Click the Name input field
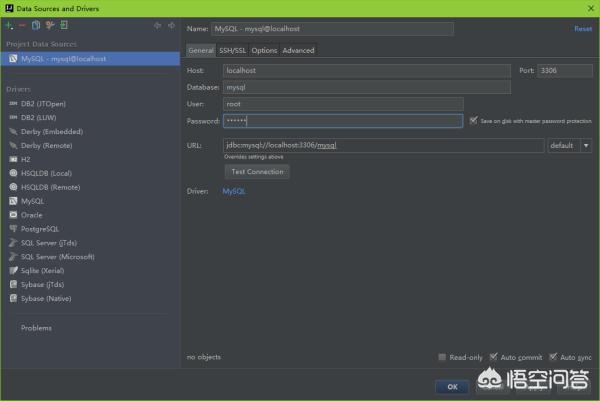This screenshot has height=401, width=600. (x=332, y=29)
